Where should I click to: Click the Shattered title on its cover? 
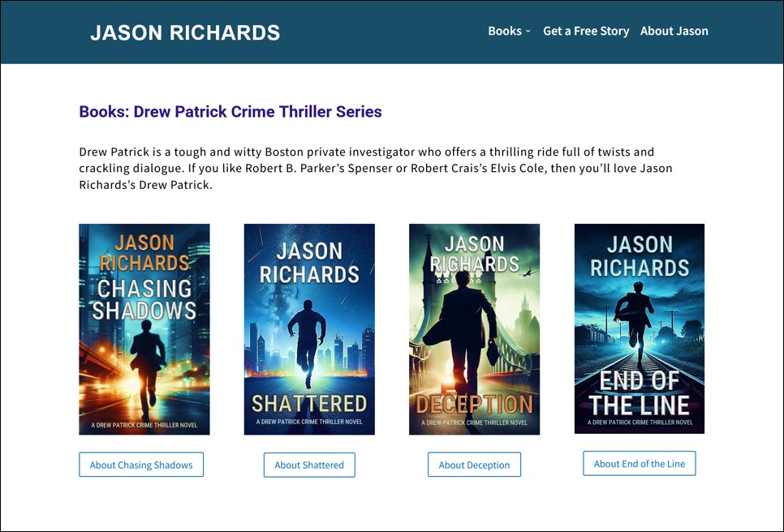309,404
